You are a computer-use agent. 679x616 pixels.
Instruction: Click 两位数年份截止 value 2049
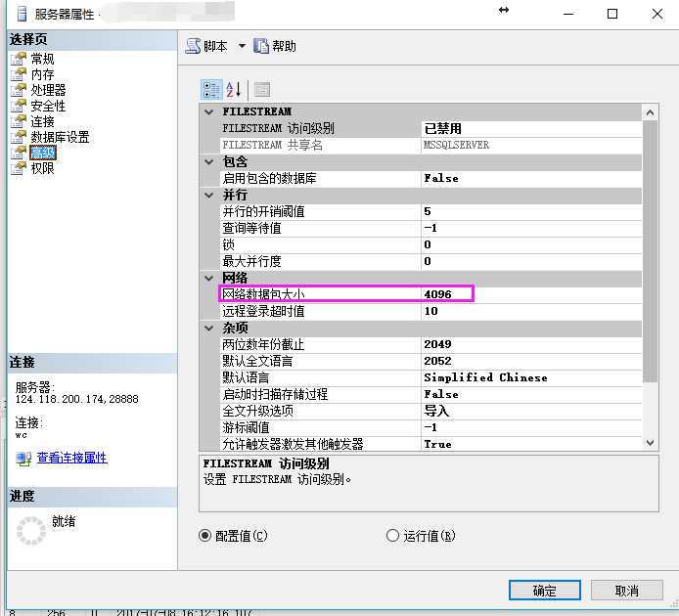click(437, 344)
